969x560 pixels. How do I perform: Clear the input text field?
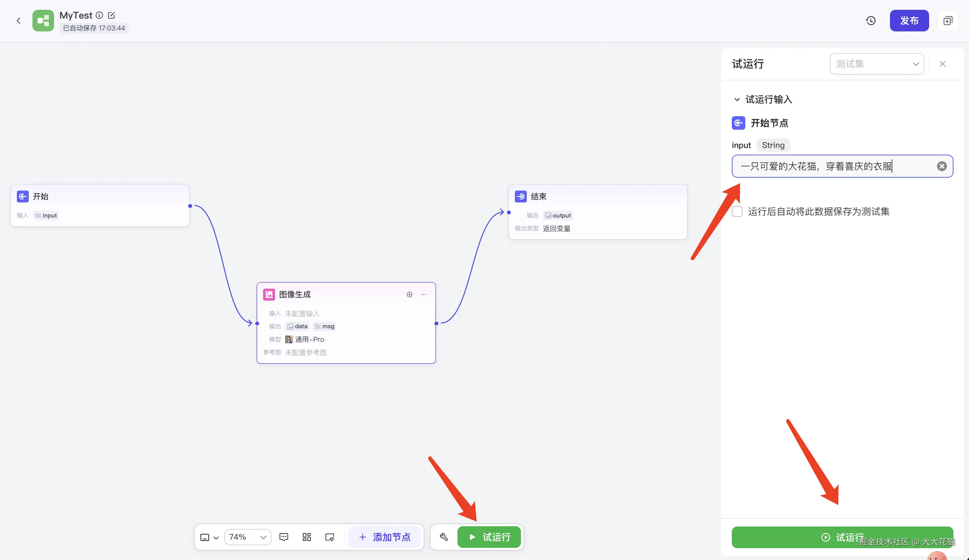click(x=942, y=166)
